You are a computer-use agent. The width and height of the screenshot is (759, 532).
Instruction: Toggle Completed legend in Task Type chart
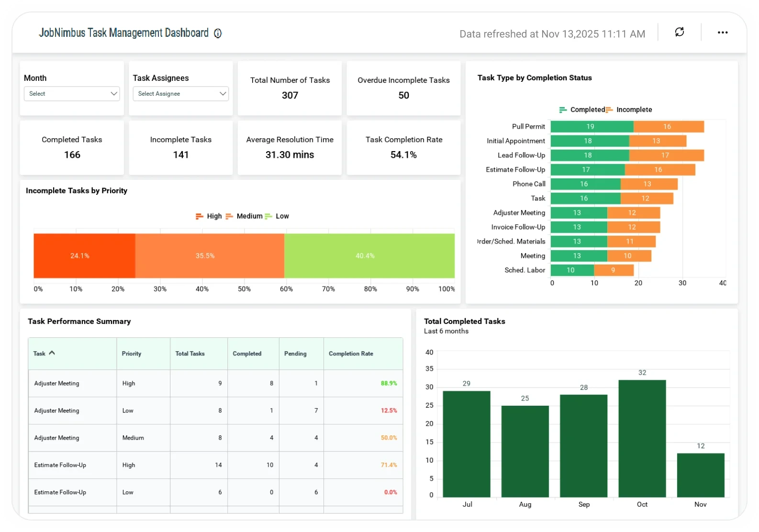582,110
